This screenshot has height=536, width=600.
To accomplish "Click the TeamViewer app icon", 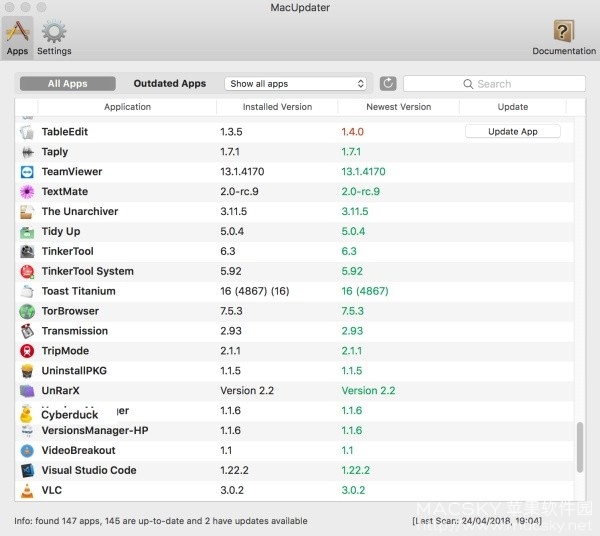I will pyautogui.click(x=27, y=172).
